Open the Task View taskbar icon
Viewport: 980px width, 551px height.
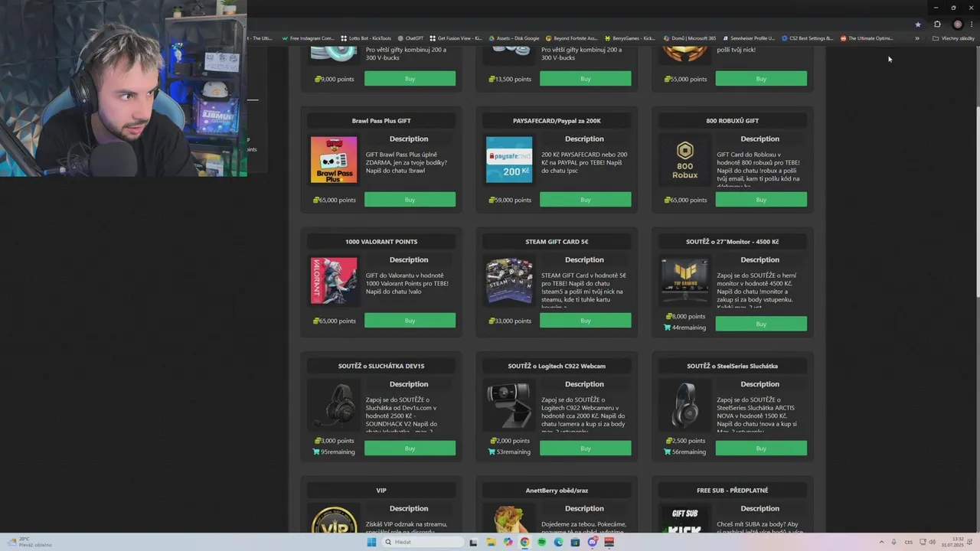[x=473, y=542]
